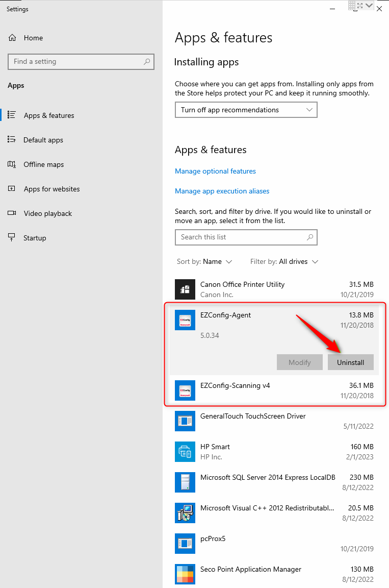The image size is (389, 588).
Task: Open Manage optional features link
Action: pos(215,171)
